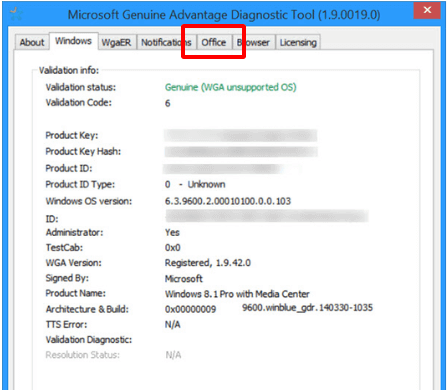Viewport: 447px width, 390px height.
Task: Click the window title text
Action: click(x=224, y=15)
